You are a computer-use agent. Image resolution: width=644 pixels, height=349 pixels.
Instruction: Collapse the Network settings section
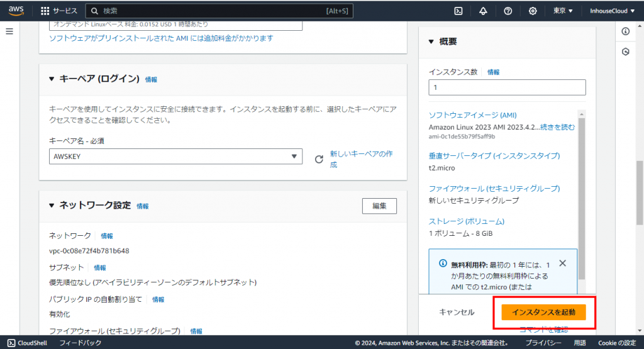[52, 206]
